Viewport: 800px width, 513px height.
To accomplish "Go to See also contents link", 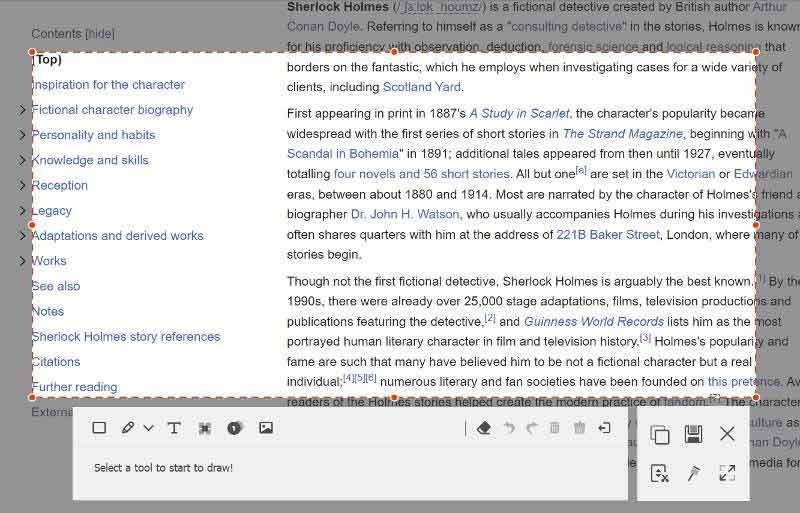I will click(x=56, y=286).
